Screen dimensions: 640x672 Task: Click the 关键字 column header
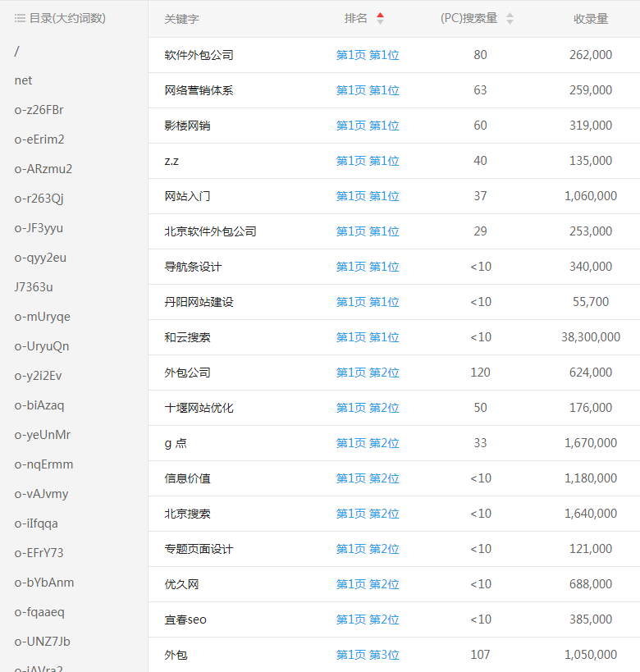(x=181, y=19)
